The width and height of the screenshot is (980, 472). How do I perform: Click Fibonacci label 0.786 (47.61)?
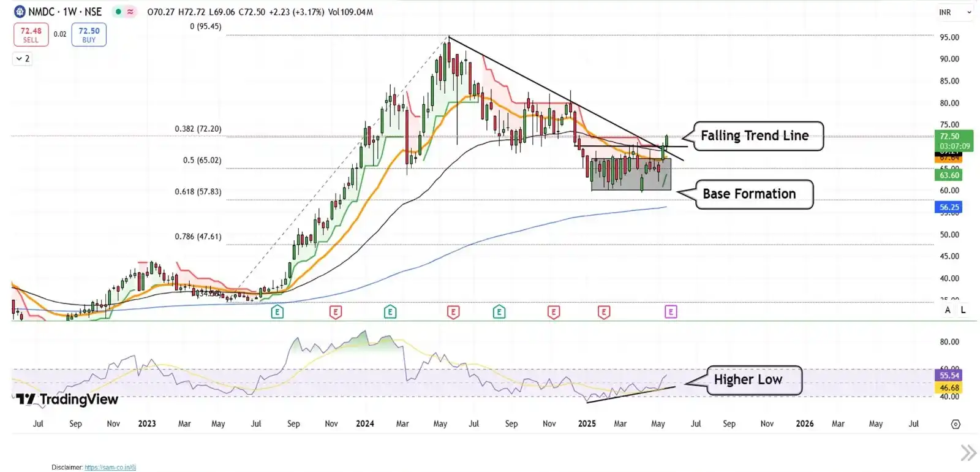pos(198,236)
